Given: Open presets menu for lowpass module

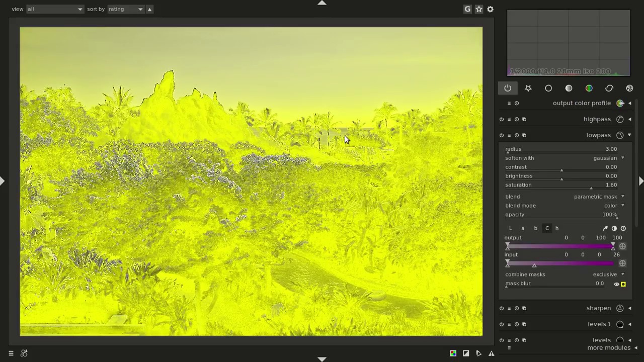Looking at the screenshot, I should tap(509, 135).
